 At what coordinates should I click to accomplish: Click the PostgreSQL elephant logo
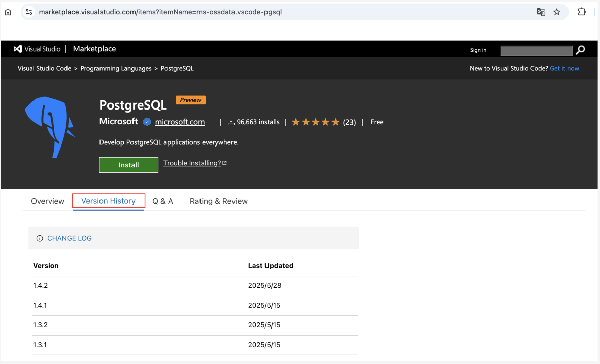50,127
